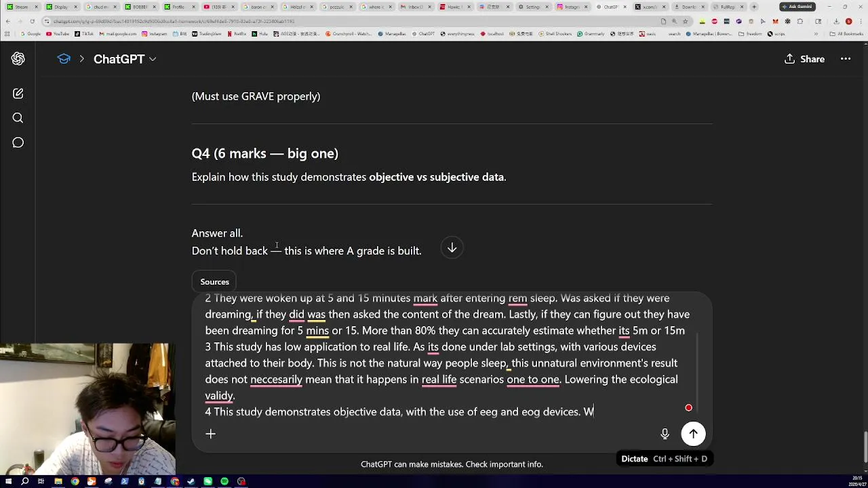
Task: Open the Chrome profile avatar
Action: point(848,22)
